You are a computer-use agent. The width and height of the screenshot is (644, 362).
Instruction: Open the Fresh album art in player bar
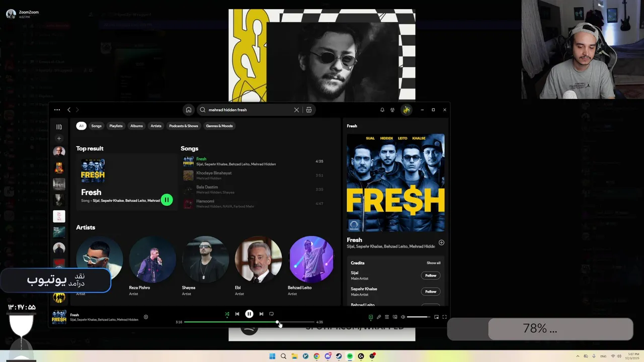(59, 317)
